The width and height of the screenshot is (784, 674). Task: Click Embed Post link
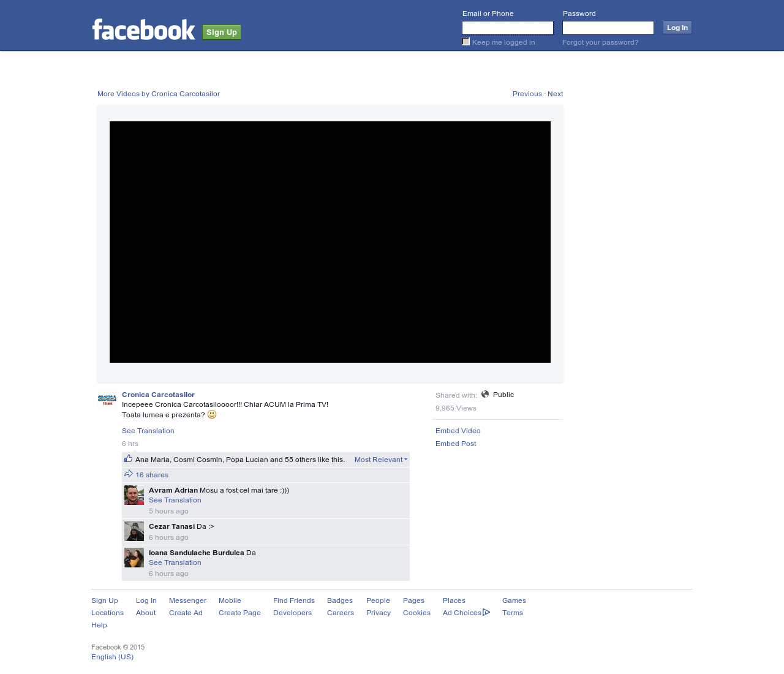pos(456,444)
